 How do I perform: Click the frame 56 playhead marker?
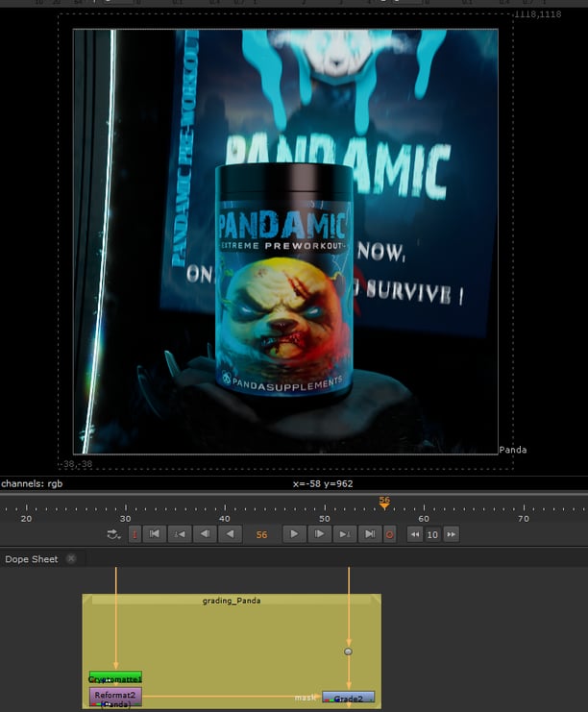(384, 503)
